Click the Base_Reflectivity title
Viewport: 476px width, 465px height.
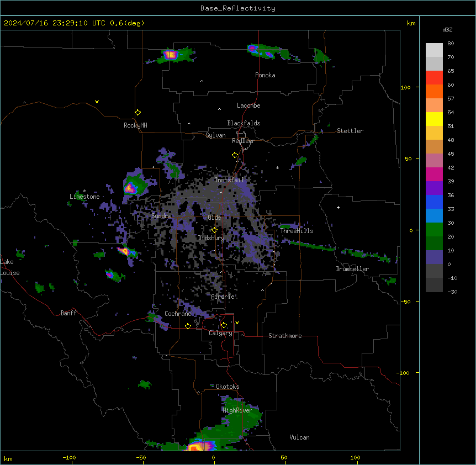[238, 8]
